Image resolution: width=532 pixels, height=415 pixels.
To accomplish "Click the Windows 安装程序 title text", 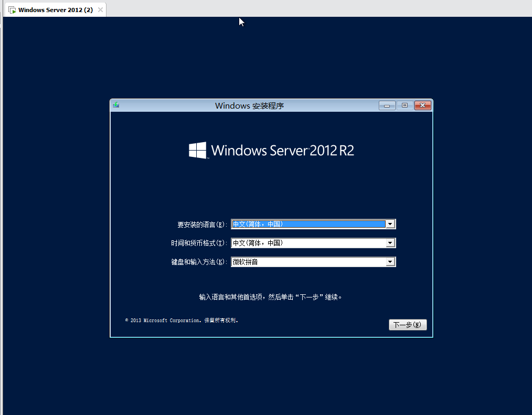I will [x=249, y=106].
